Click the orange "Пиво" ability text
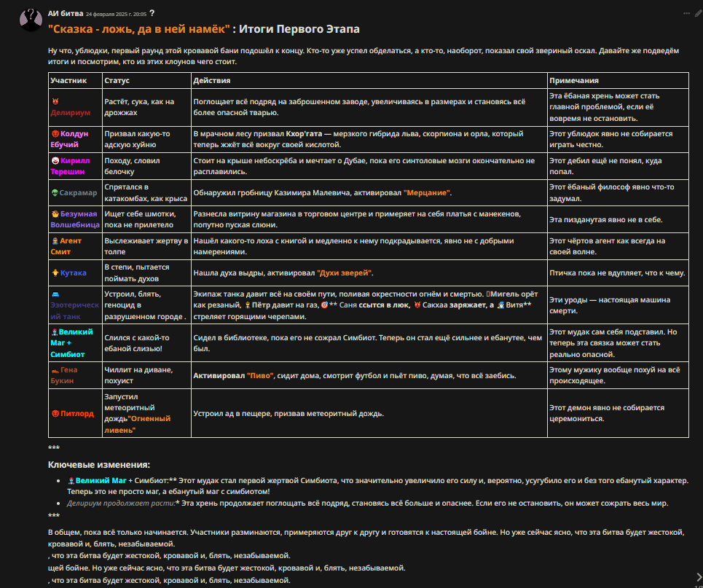The width and height of the screenshot is (703, 588). [x=260, y=375]
